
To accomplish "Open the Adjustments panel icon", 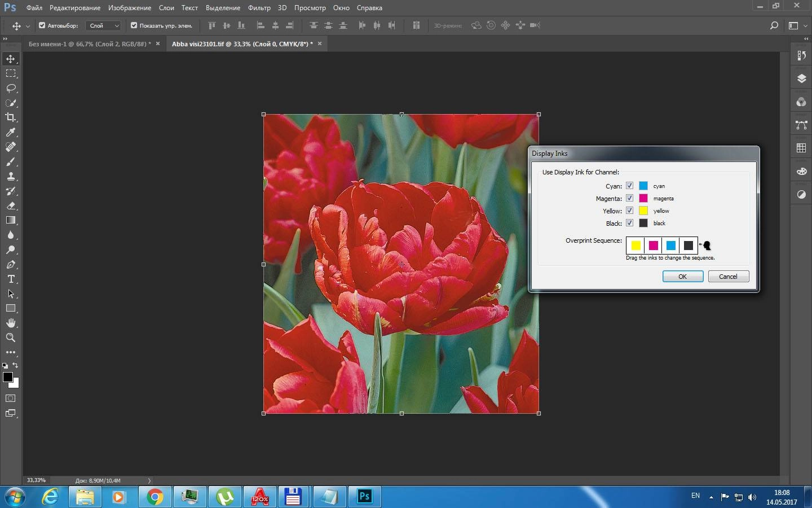I will (x=801, y=194).
